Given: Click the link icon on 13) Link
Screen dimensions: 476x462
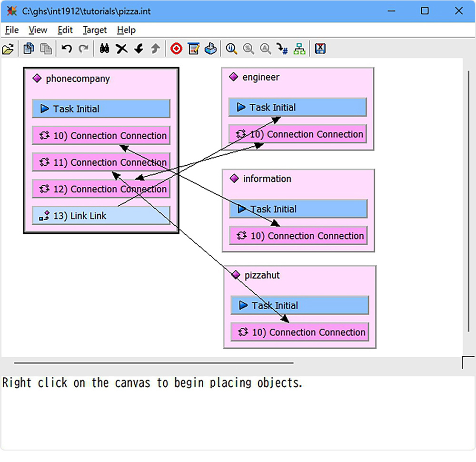Looking at the screenshot, I should coord(44,216).
